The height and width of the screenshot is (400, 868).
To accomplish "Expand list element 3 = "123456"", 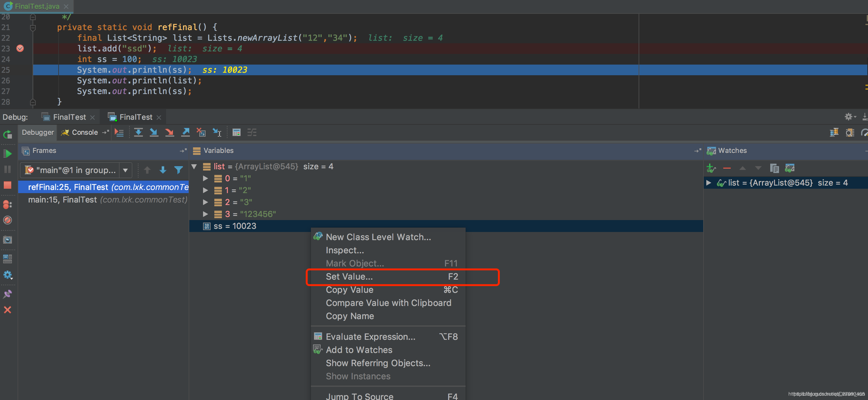I will coord(205,214).
